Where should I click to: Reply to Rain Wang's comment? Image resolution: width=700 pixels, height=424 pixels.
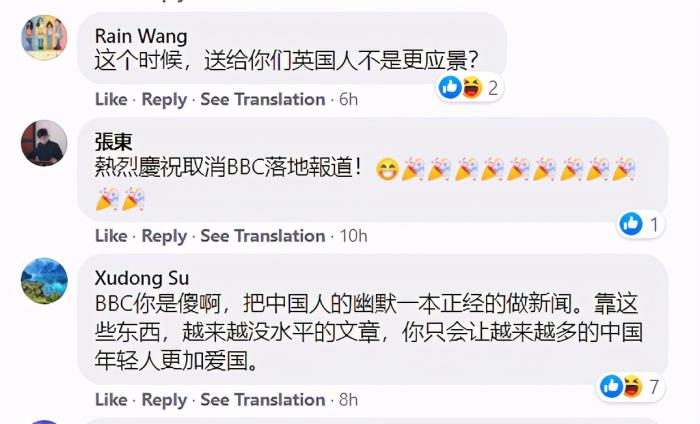click(164, 100)
